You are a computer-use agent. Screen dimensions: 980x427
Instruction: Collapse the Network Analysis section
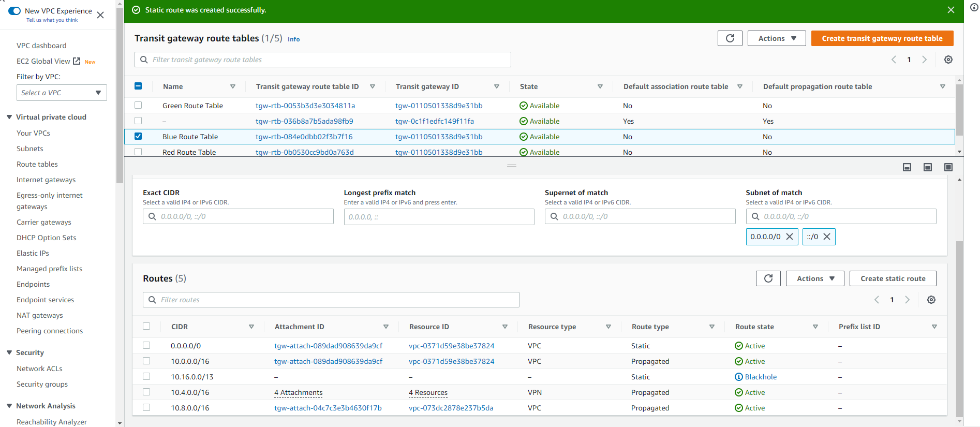coord(9,406)
